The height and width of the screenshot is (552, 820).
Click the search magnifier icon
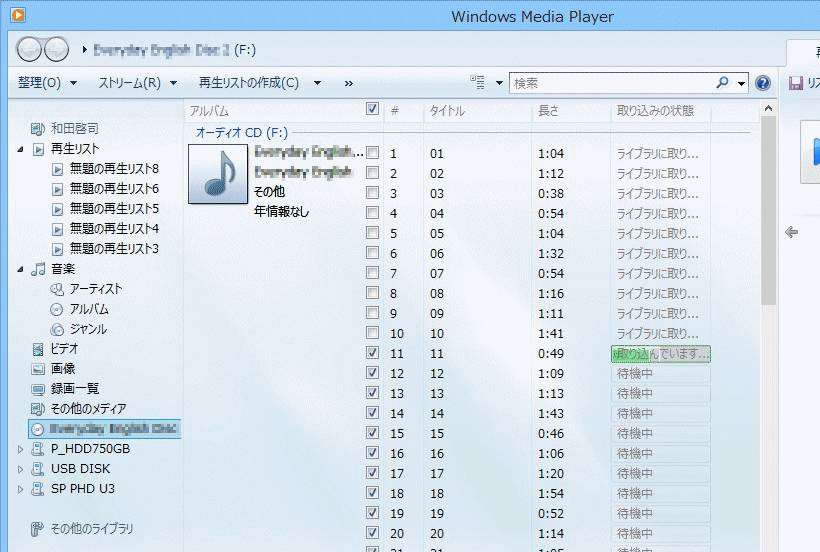tap(722, 83)
